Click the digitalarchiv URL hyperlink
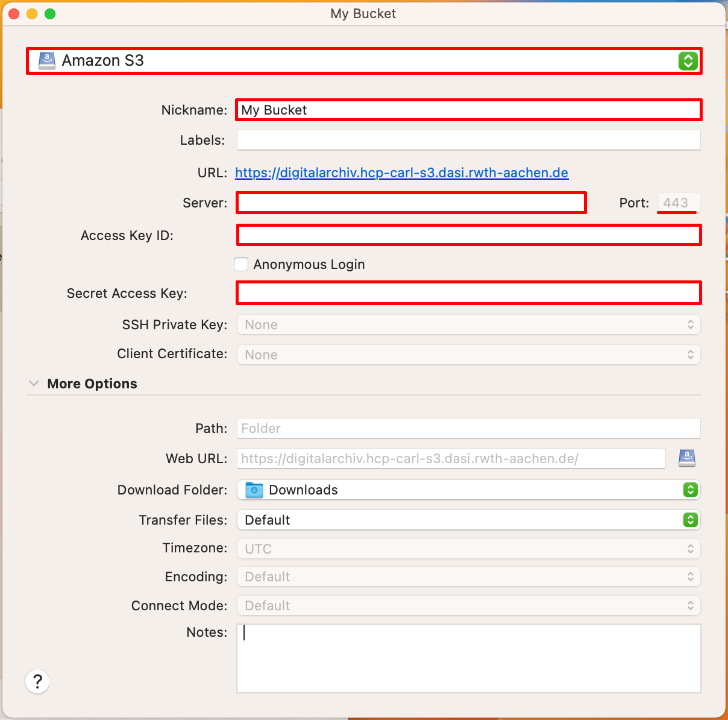 tap(401, 173)
